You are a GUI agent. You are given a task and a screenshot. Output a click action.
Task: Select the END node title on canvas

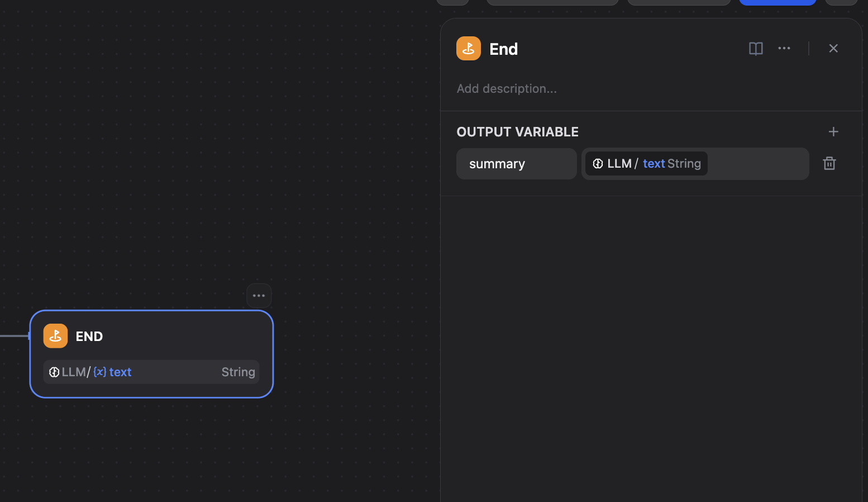[89, 337]
